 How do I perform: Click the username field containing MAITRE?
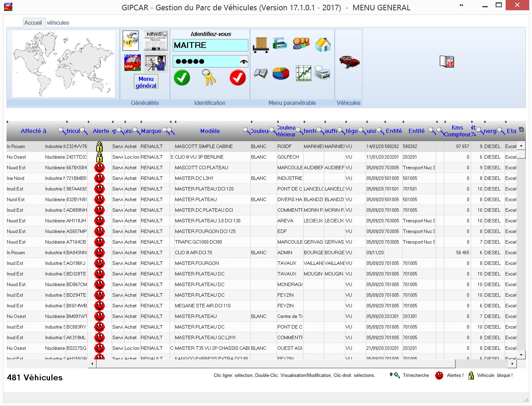[x=210, y=45]
